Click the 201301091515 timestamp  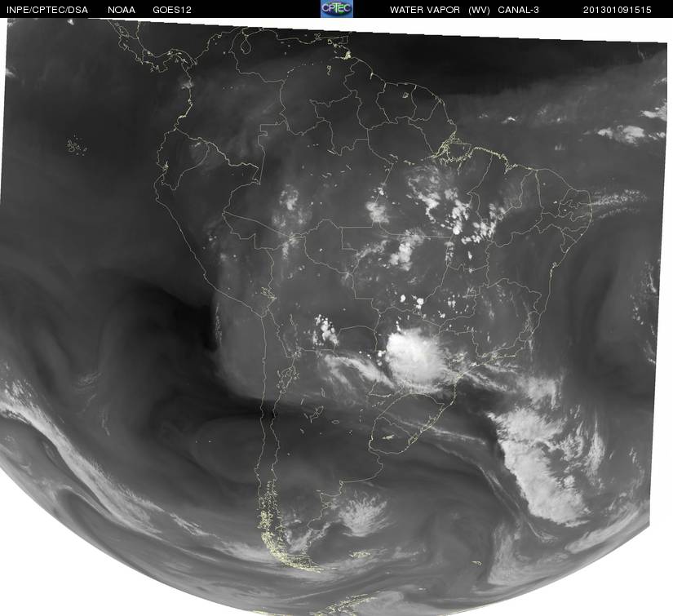tap(617, 10)
